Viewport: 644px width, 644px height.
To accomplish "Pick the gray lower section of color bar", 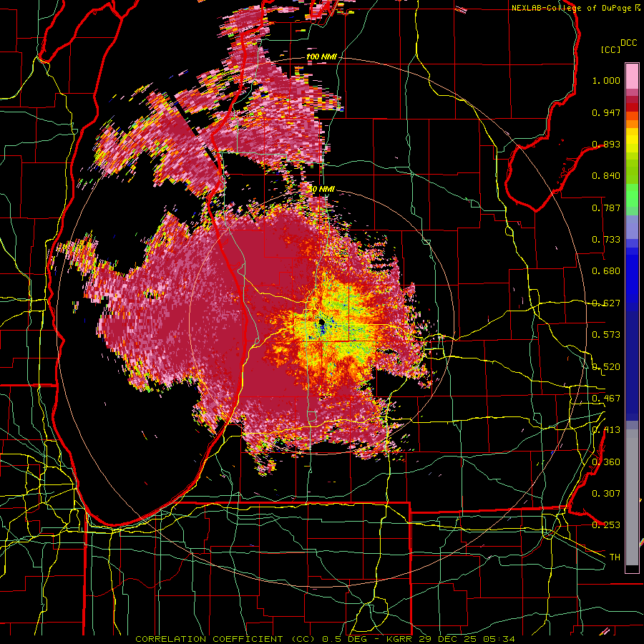I will [632, 497].
